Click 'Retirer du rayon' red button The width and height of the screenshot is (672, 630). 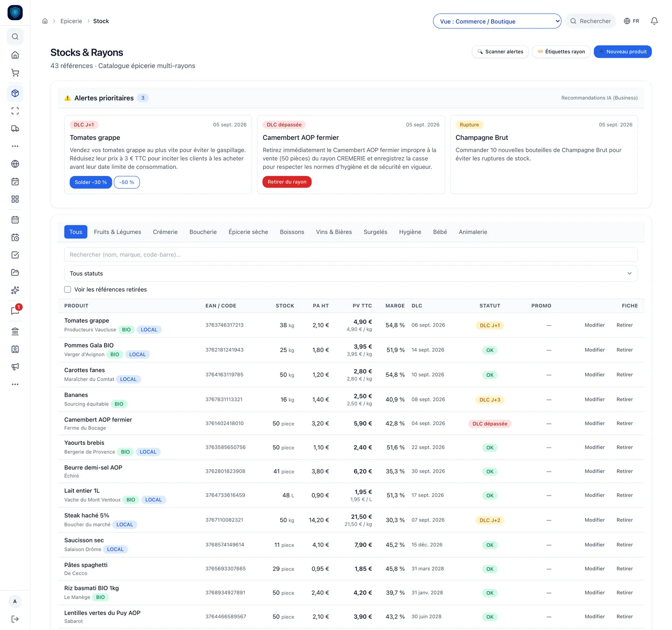287,182
